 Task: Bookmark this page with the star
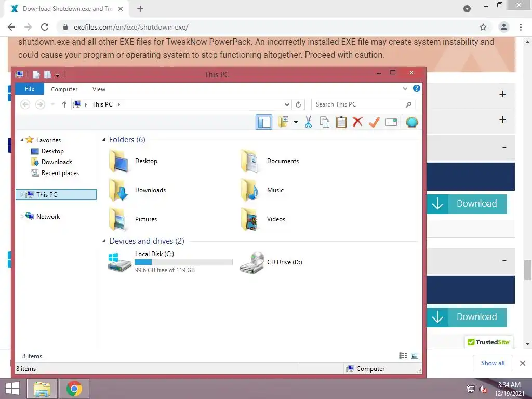(483, 27)
